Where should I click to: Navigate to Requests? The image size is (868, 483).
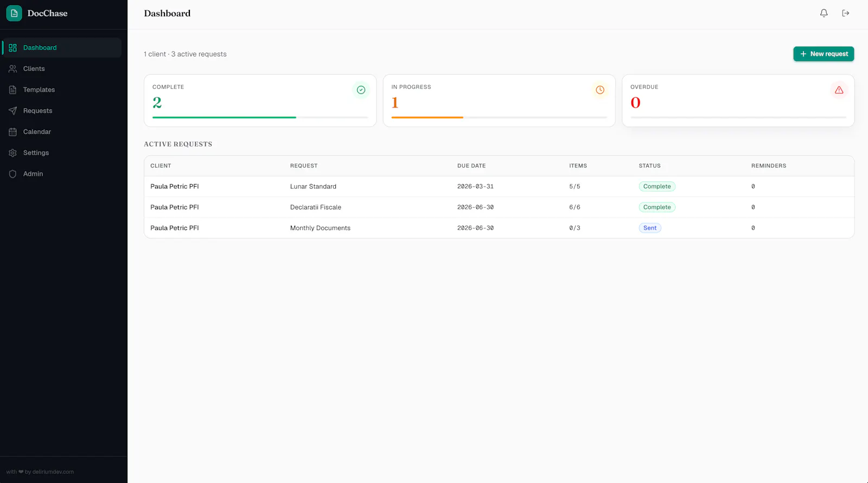[x=62, y=111]
